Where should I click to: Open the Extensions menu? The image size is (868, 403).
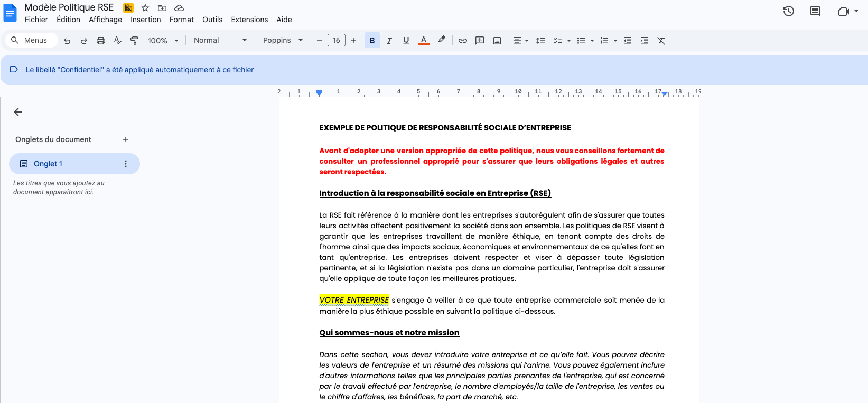coord(249,20)
